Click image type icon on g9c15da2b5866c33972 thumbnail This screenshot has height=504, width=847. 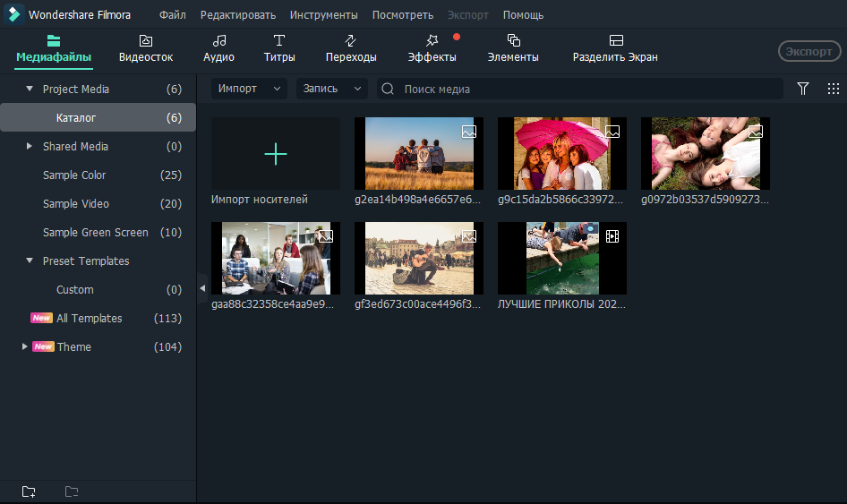point(612,132)
